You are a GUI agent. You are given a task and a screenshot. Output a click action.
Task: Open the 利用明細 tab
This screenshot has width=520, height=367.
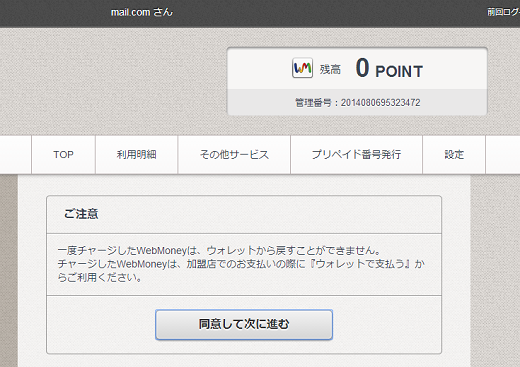point(137,155)
